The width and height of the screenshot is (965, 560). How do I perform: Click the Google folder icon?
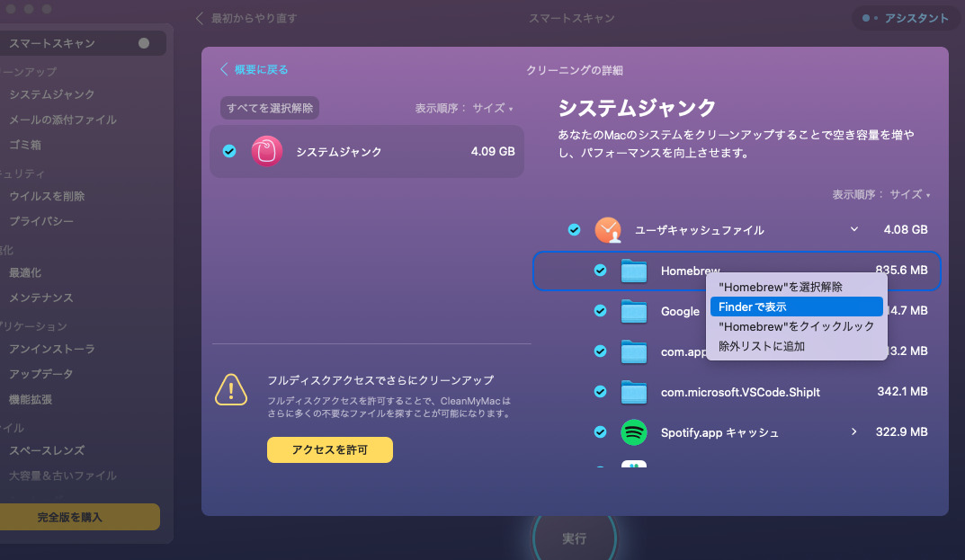pyautogui.click(x=633, y=311)
